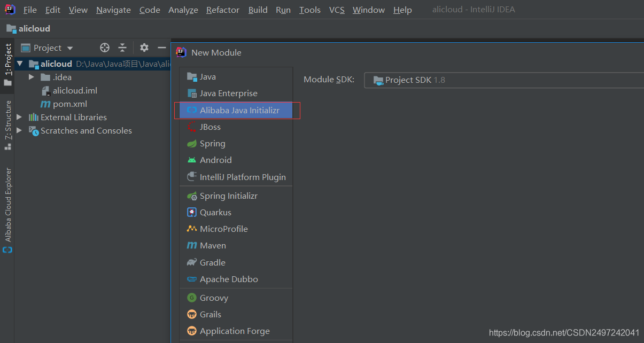Select Gradle module type
The width and height of the screenshot is (644, 343).
click(x=236, y=262)
